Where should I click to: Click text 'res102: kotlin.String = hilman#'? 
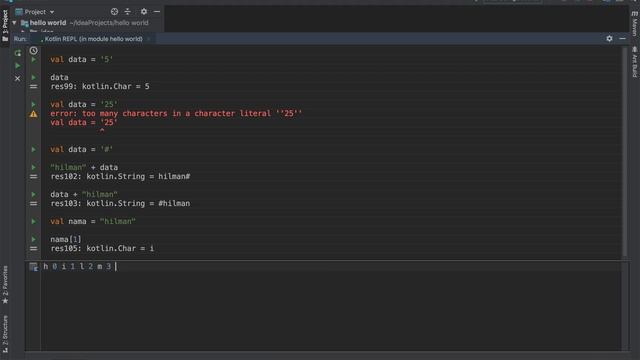pyautogui.click(x=120, y=177)
